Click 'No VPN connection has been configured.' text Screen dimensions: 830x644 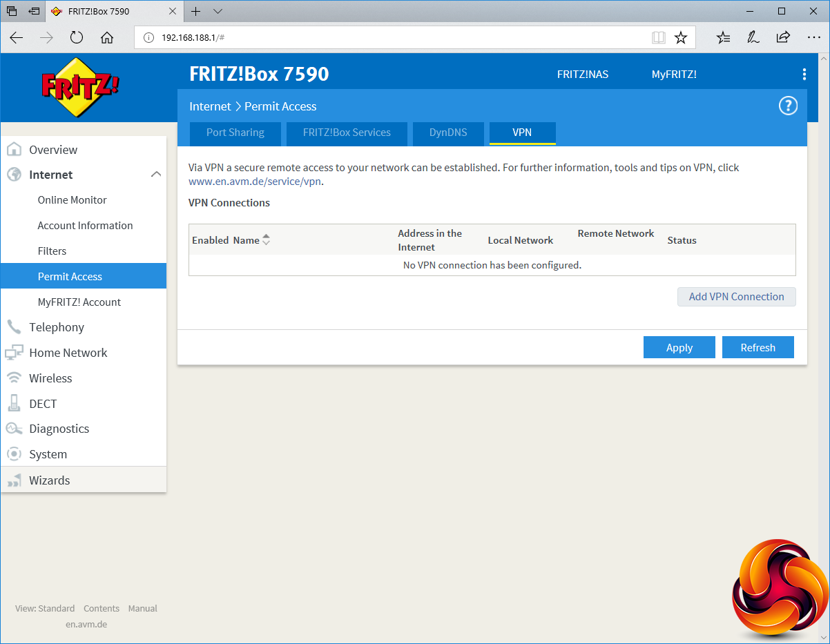point(492,265)
